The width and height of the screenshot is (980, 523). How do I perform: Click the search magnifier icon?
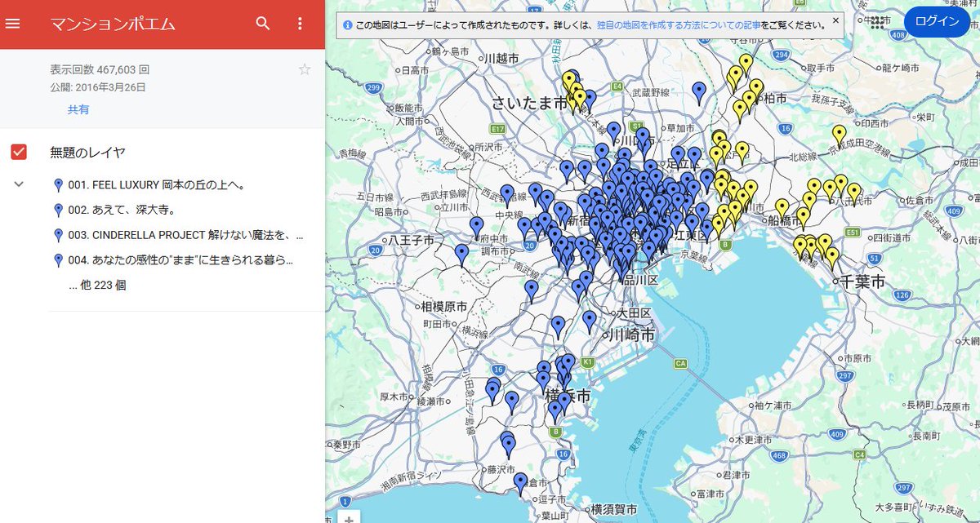262,23
